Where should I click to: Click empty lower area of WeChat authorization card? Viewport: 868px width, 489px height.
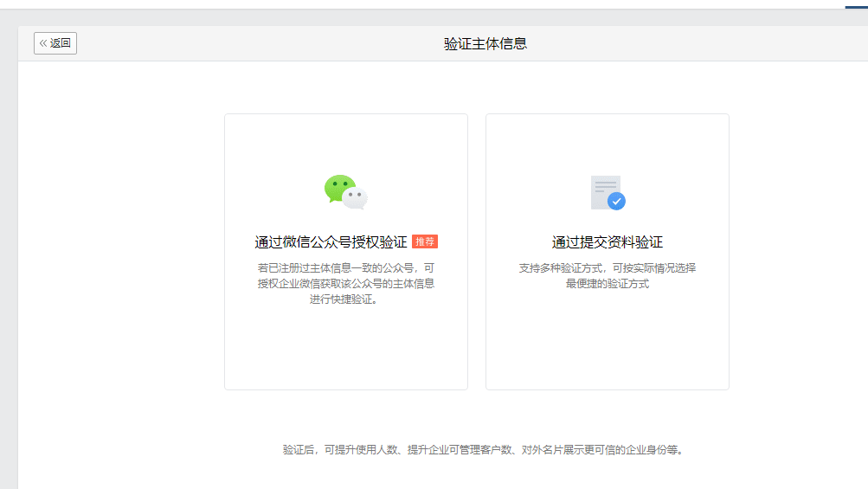[x=345, y=351]
